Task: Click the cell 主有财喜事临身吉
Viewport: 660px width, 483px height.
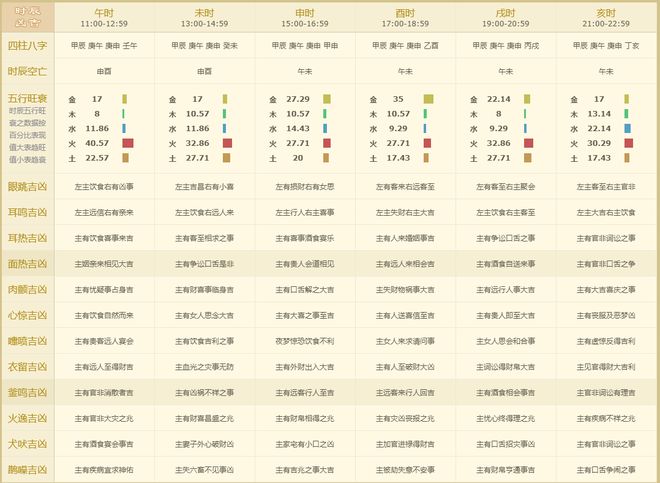Action: click(x=205, y=290)
